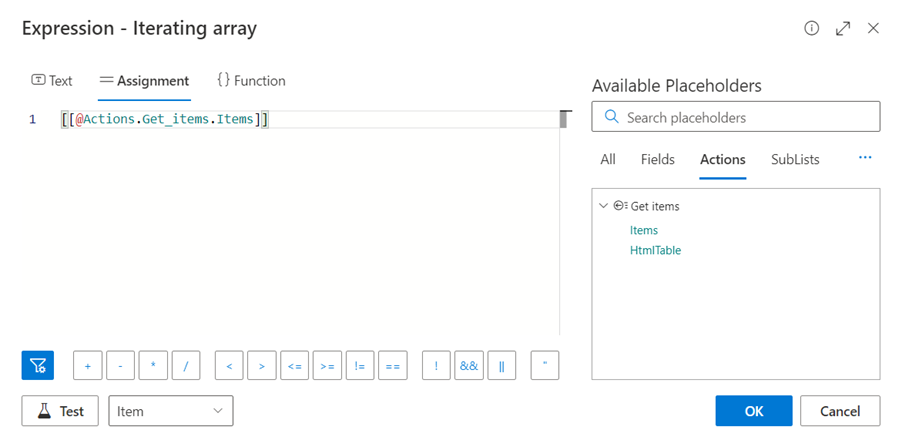902x447 pixels.
Task: Insert the logical AND operator
Action: click(469, 366)
